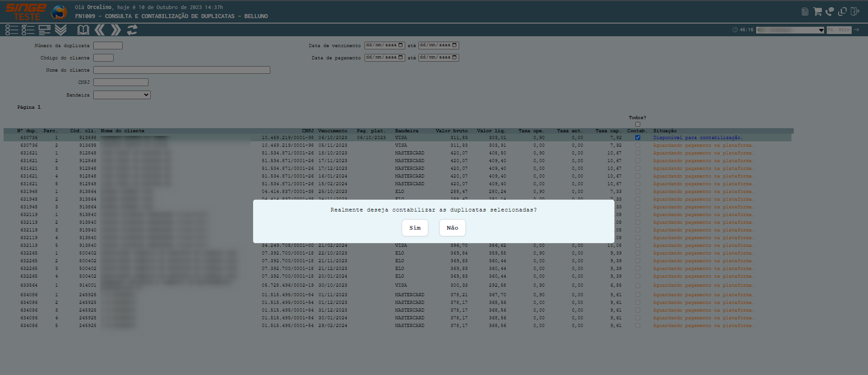Viewport: 868px width, 375px height.
Task: Click the due date 16/01/2024
Action: (x=333, y=176)
